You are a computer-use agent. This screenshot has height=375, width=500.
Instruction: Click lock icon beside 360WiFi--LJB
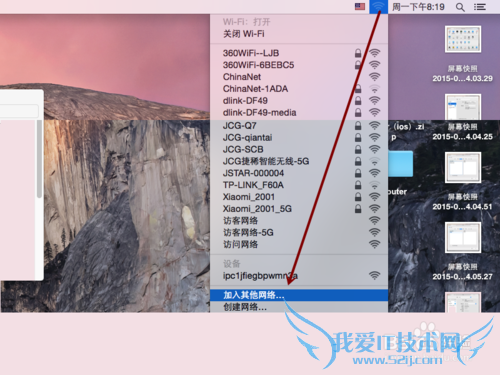pos(358,53)
